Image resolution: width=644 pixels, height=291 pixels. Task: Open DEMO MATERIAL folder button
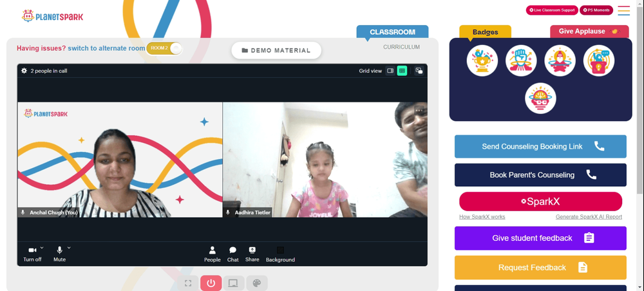coord(276,50)
